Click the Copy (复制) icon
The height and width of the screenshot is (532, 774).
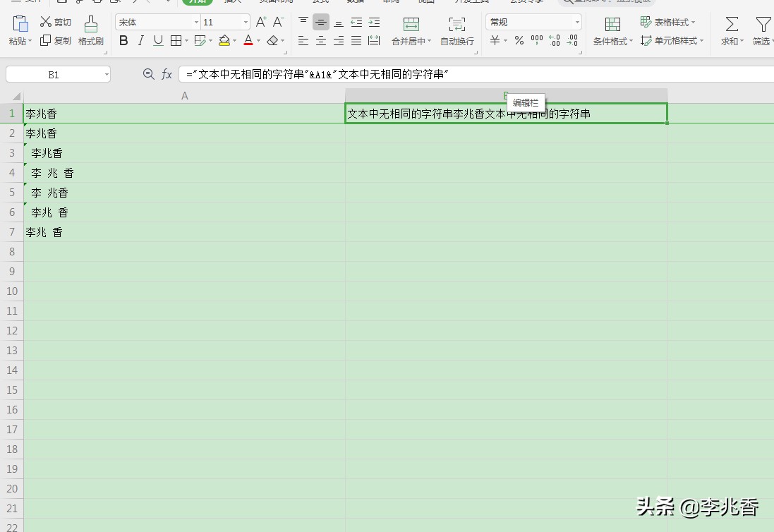pyautogui.click(x=45, y=40)
